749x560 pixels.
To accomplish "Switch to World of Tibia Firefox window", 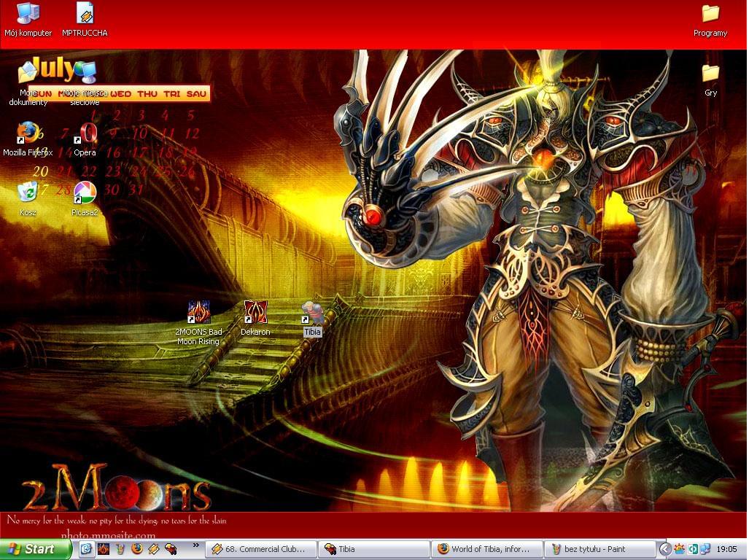I will click(487, 549).
